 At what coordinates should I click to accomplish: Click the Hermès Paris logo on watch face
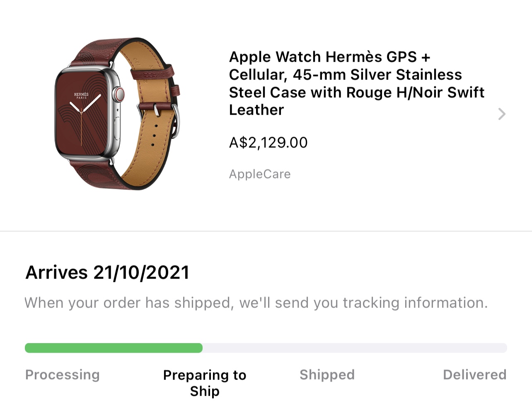coord(81,96)
